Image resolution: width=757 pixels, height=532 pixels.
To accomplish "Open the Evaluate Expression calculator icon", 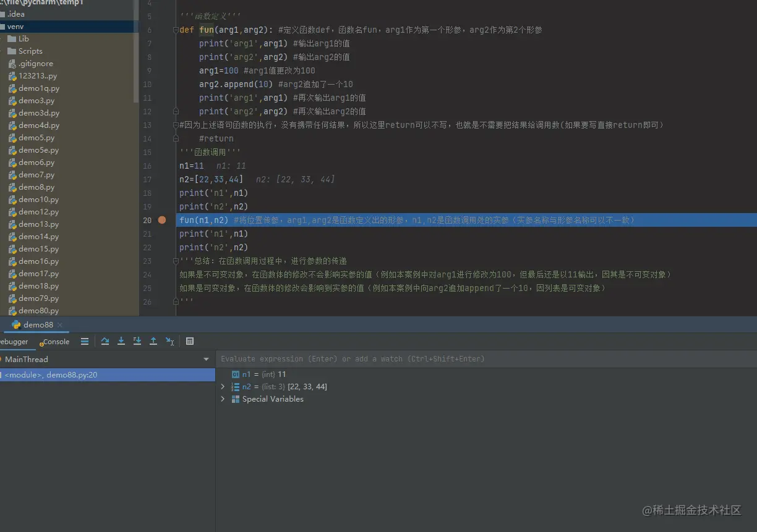I will [x=190, y=341].
